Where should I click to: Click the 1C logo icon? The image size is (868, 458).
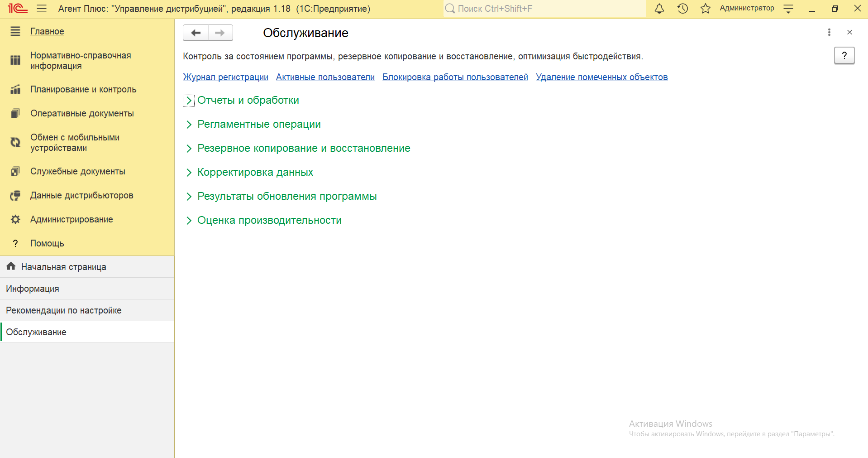point(18,9)
